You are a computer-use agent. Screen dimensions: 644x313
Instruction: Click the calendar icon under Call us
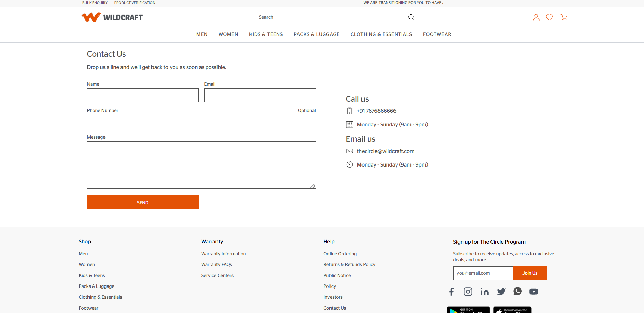[350, 124]
